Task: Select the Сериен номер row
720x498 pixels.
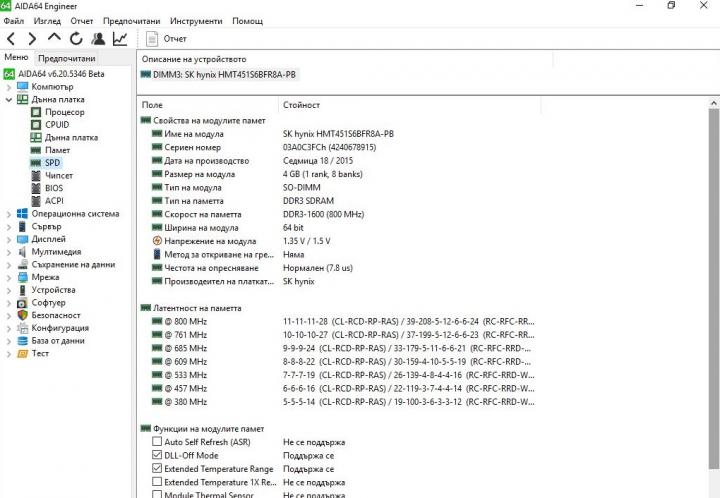Action: click(x=264, y=147)
